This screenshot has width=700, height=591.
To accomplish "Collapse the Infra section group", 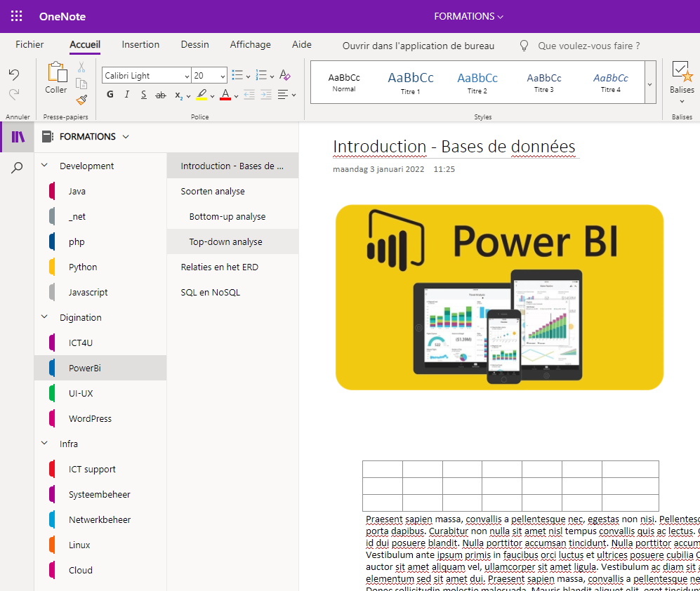I will [x=45, y=444].
